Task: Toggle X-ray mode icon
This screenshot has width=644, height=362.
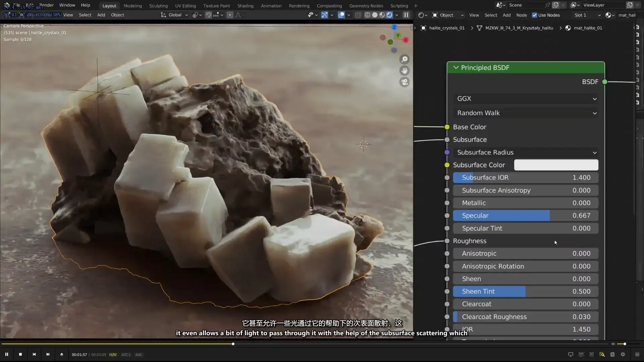Action: click(358, 15)
